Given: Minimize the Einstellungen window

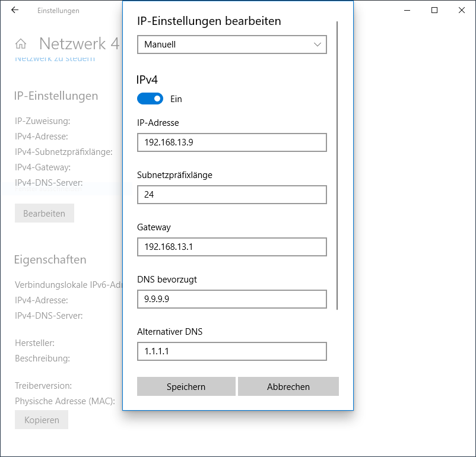Looking at the screenshot, I should (407, 10).
